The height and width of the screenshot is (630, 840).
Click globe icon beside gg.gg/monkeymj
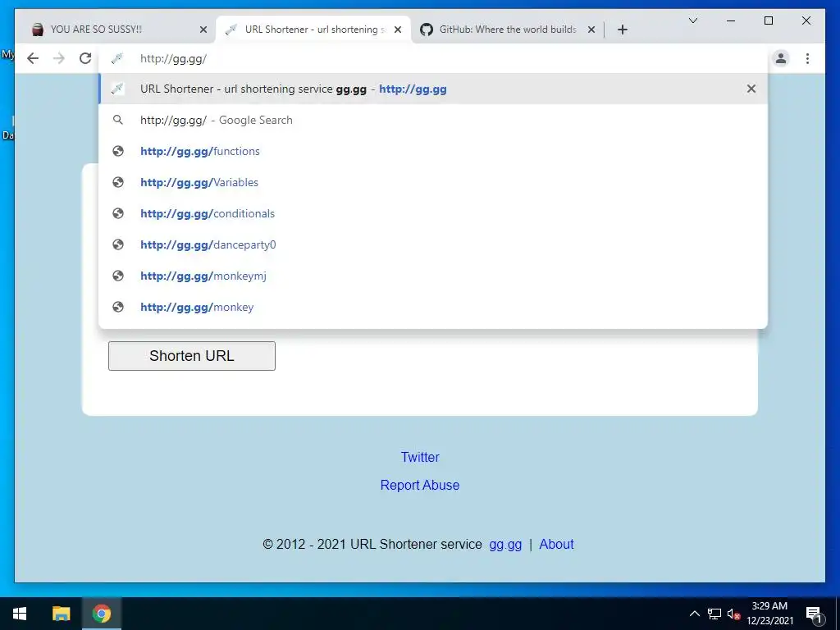pyautogui.click(x=118, y=276)
